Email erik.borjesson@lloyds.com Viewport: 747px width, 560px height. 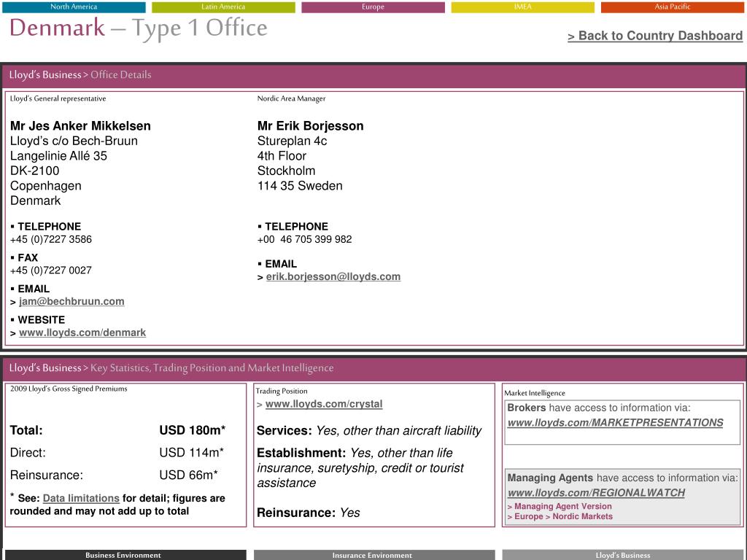pyautogui.click(x=333, y=276)
